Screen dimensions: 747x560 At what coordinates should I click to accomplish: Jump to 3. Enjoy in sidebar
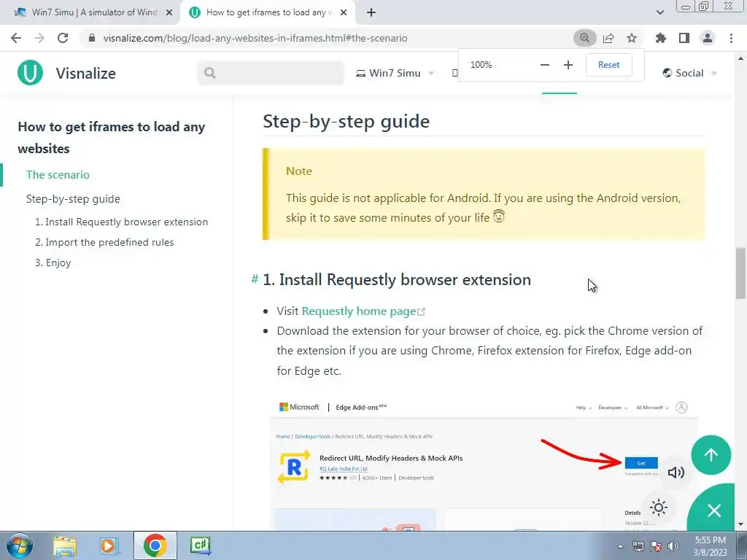[53, 262]
